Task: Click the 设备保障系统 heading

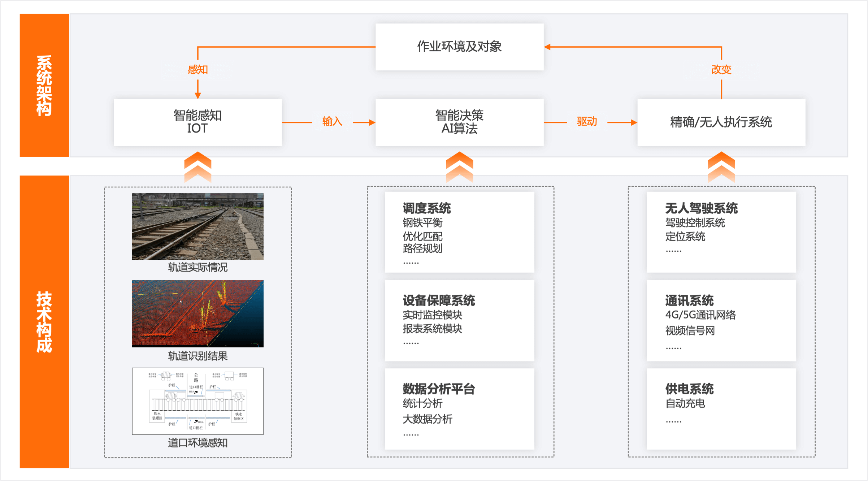Action: [439, 300]
